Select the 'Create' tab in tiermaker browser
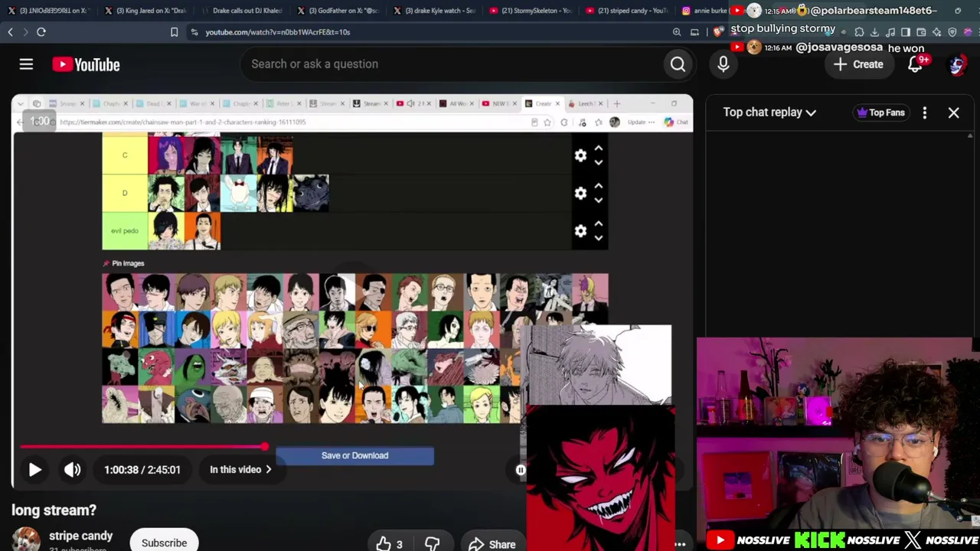The width and height of the screenshot is (980, 551). [542, 103]
